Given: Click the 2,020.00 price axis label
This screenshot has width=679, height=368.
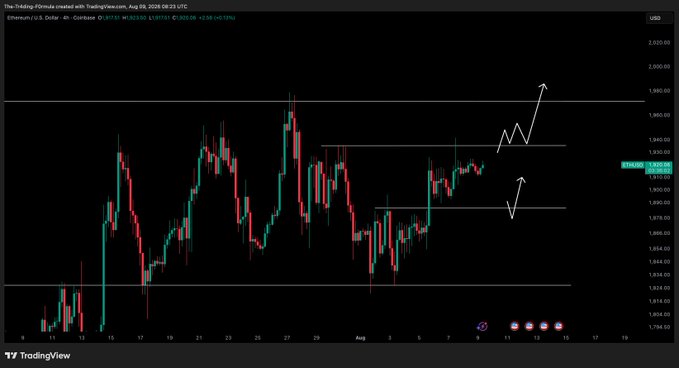Looking at the screenshot, I should coord(659,42).
